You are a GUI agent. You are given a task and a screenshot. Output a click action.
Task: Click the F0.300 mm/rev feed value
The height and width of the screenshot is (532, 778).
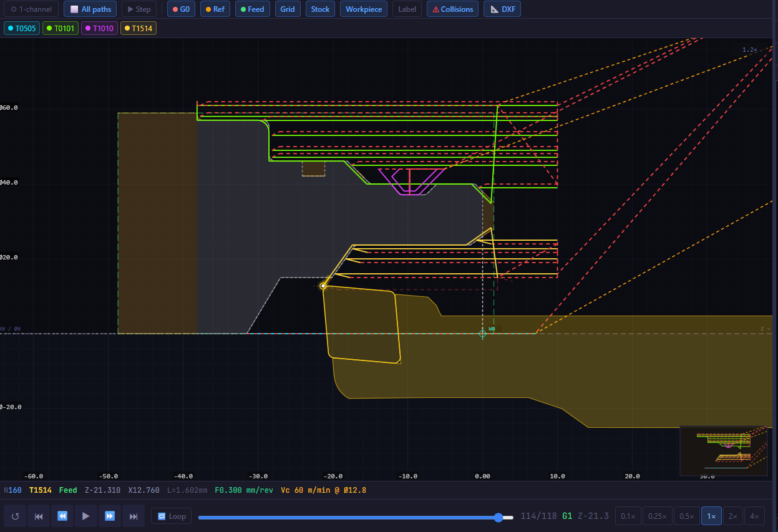(244, 490)
